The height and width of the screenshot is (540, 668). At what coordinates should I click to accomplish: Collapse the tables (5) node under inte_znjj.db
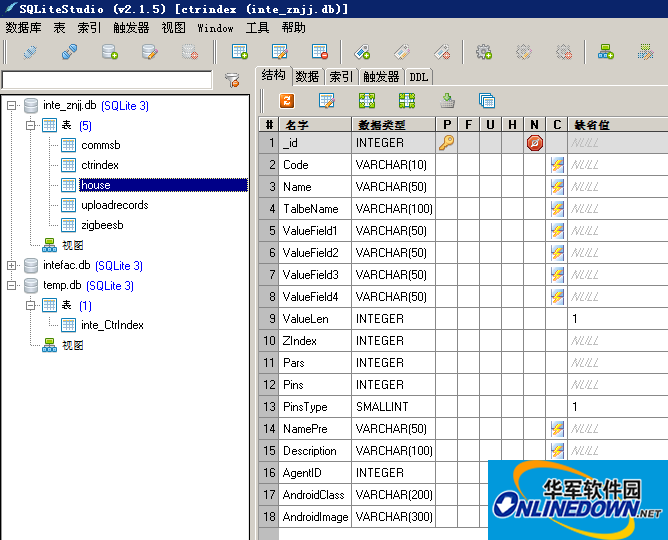pos(30,125)
